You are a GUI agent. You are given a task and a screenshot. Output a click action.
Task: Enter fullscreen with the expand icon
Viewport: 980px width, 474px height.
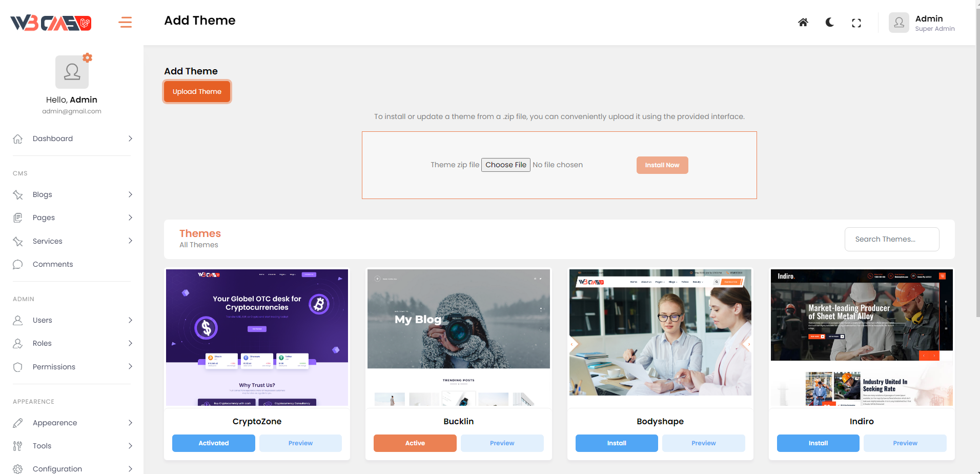pos(856,23)
